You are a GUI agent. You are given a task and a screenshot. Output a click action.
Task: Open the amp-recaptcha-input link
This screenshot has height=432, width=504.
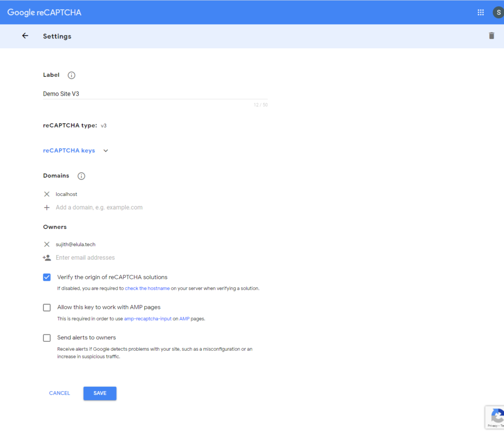(147, 319)
